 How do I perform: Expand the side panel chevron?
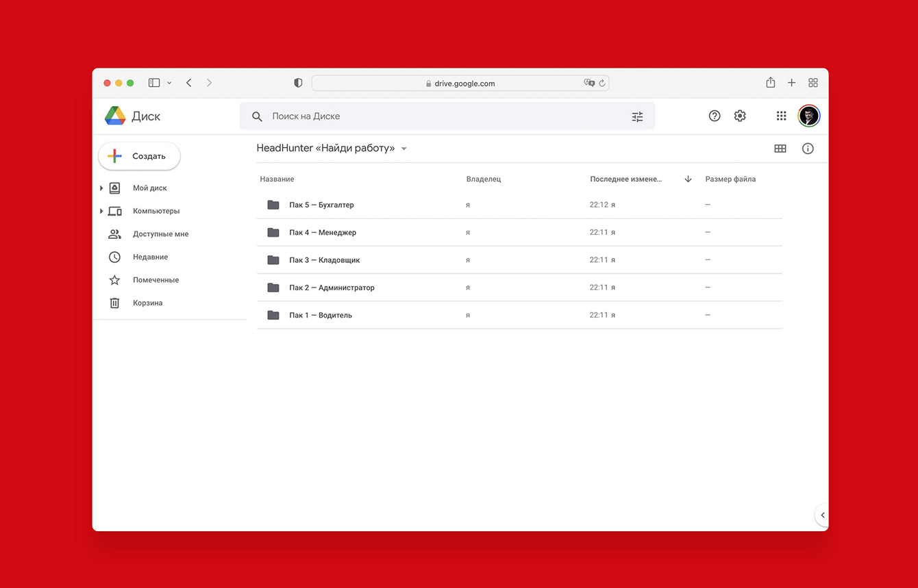[823, 515]
